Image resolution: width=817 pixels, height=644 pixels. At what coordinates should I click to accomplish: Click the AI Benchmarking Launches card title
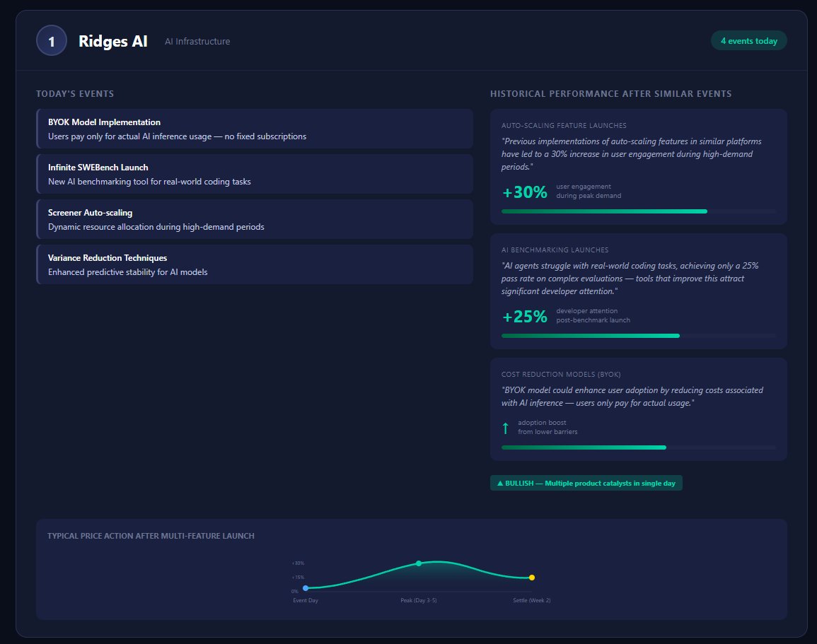click(x=555, y=250)
